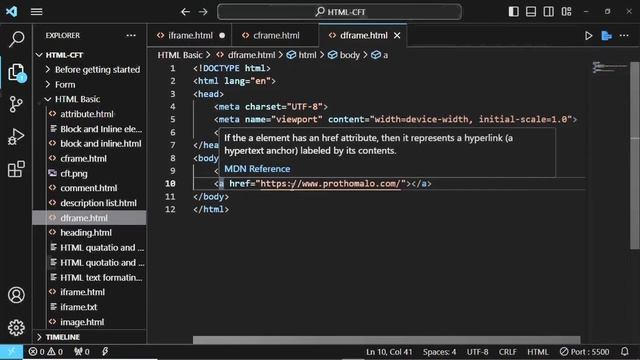This screenshot has height=360, width=640.
Task: Open Explorer views and more actions ellipsis
Action: pos(131,36)
